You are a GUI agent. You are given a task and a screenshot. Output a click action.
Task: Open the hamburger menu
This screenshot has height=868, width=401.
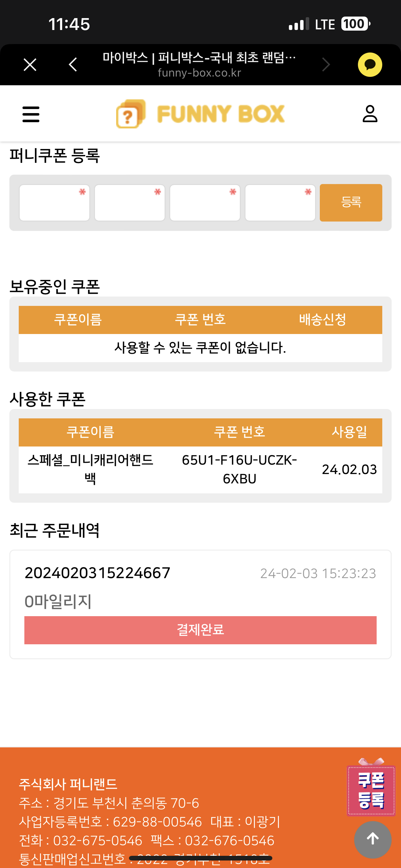click(x=31, y=114)
